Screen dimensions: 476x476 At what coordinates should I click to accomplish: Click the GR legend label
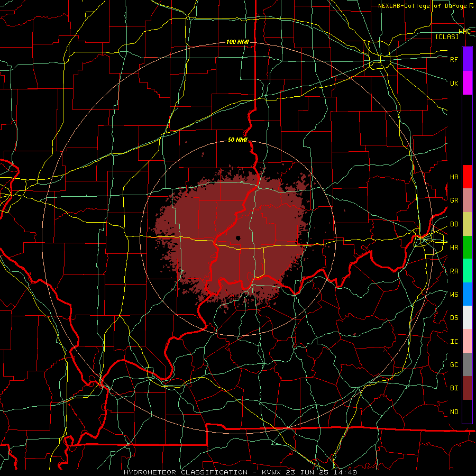(x=454, y=200)
